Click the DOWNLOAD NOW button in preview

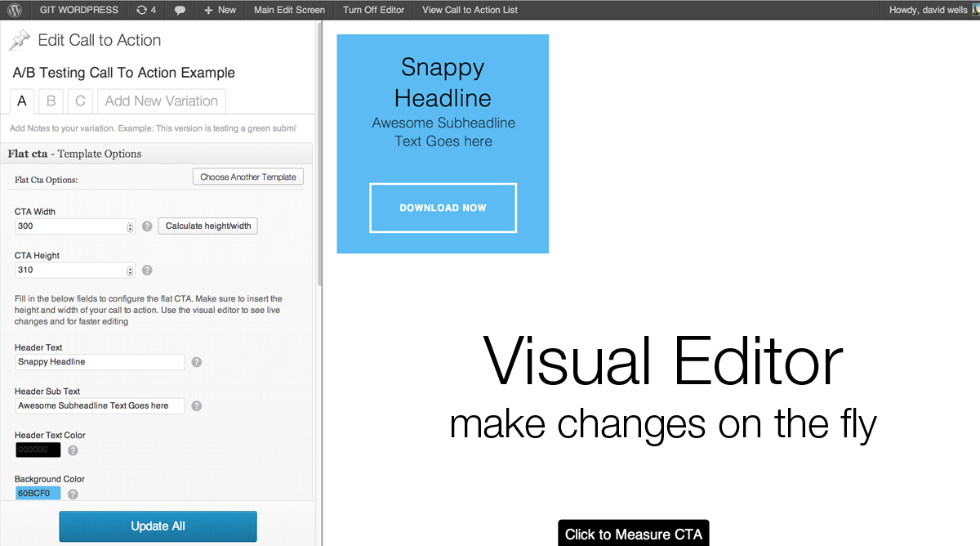pyautogui.click(x=443, y=208)
